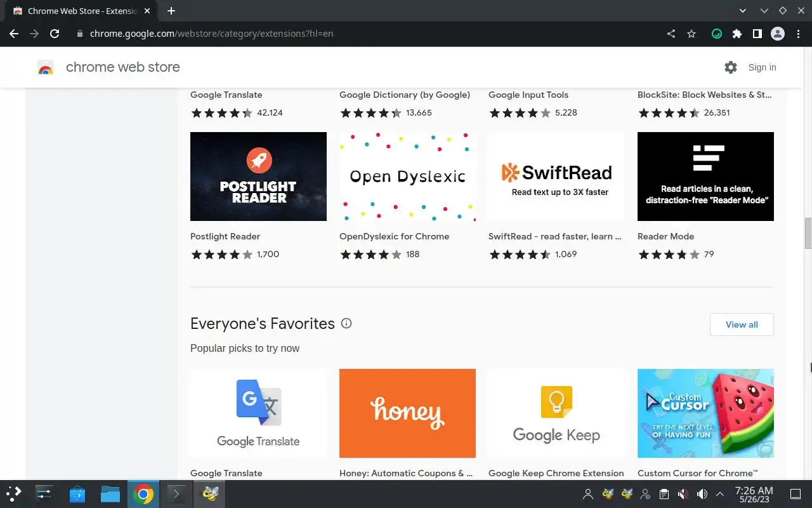Image resolution: width=812 pixels, height=508 pixels.
Task: Open Chrome's three-dot menu
Action: click(x=797, y=34)
